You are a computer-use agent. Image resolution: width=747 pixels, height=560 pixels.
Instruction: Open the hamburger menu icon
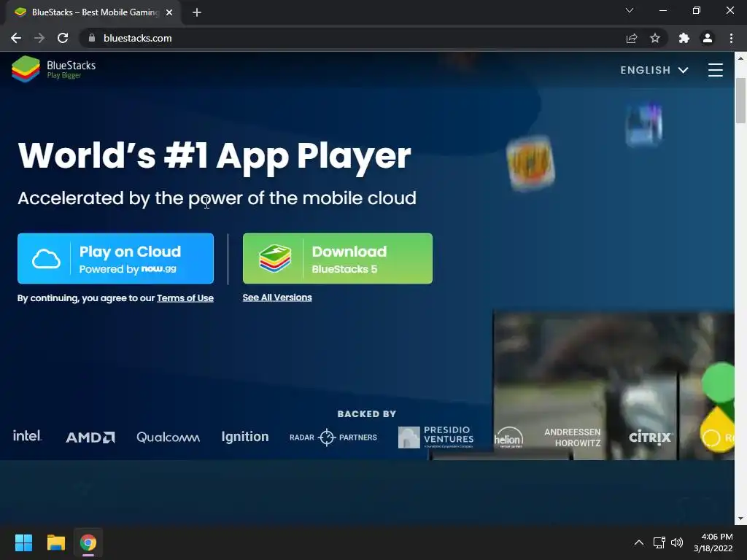(715, 70)
